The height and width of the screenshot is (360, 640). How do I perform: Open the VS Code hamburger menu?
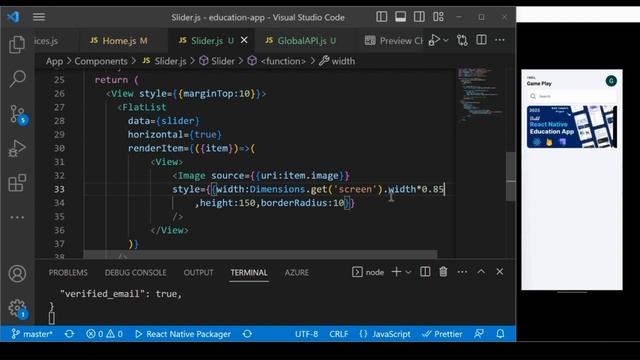[x=39, y=17]
